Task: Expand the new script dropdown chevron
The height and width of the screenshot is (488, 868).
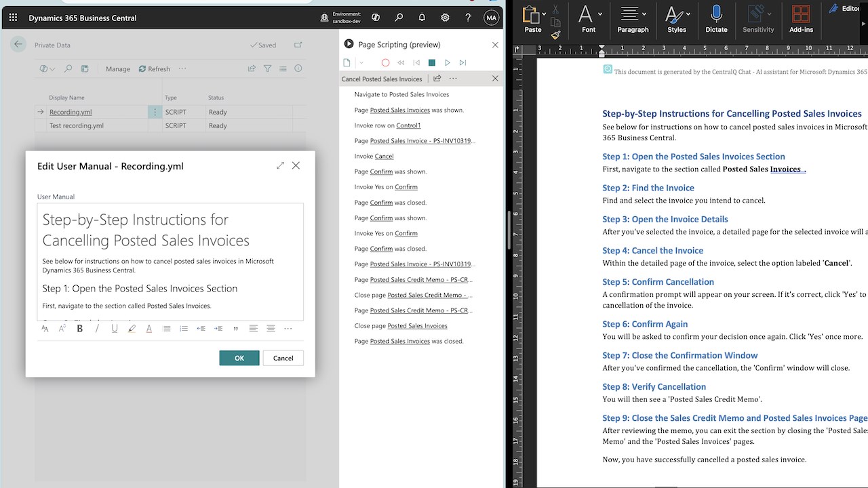Action: coord(361,62)
